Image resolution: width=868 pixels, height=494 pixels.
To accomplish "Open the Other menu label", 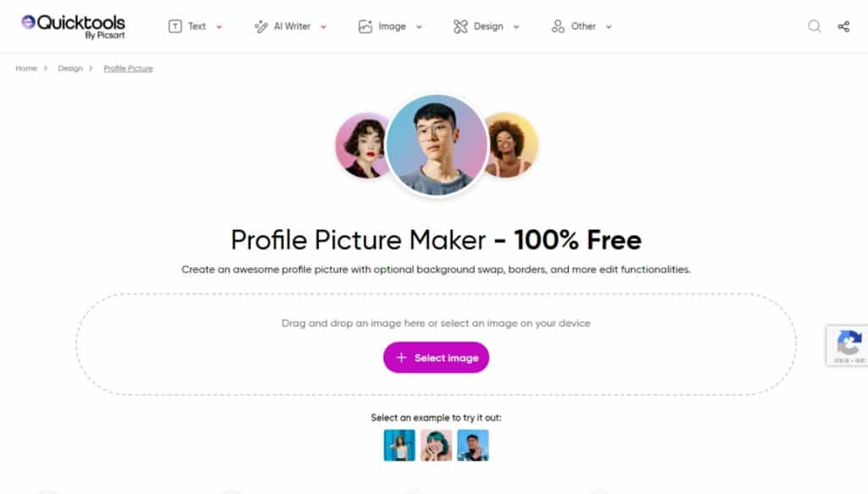I will pyautogui.click(x=583, y=26).
